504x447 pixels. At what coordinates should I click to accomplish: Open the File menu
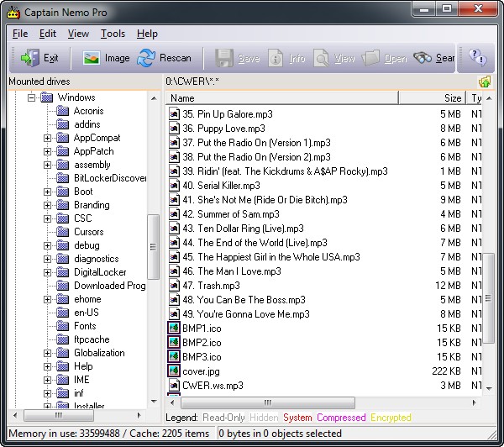[x=20, y=34]
